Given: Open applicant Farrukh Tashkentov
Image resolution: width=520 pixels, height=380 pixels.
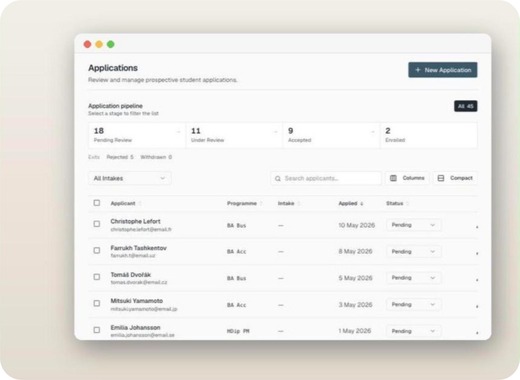Looking at the screenshot, I should pos(138,248).
